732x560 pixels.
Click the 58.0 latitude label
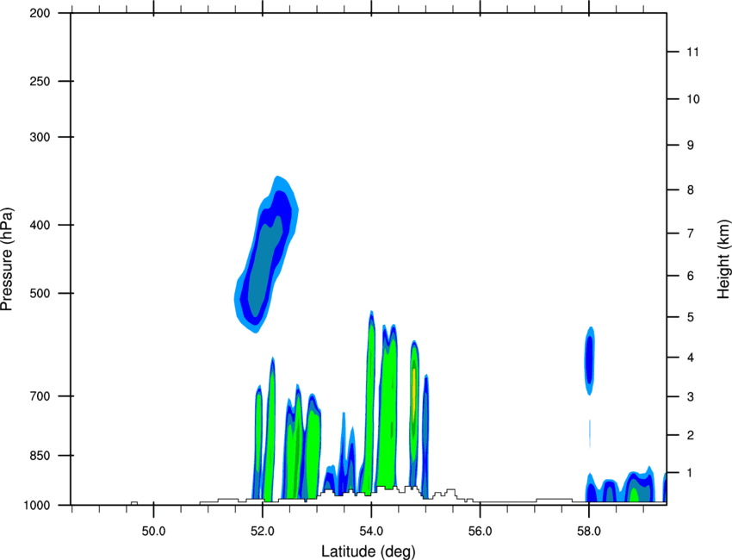pyautogui.click(x=589, y=532)
